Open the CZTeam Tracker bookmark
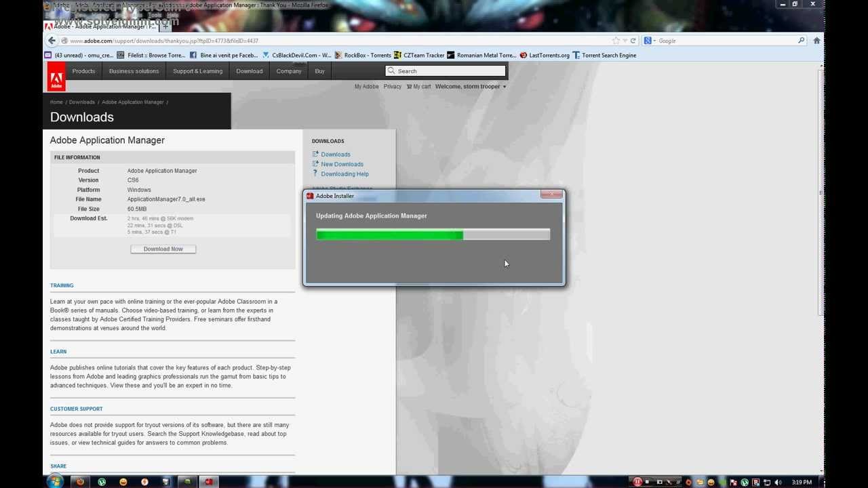This screenshot has width=868, height=488. [419, 56]
